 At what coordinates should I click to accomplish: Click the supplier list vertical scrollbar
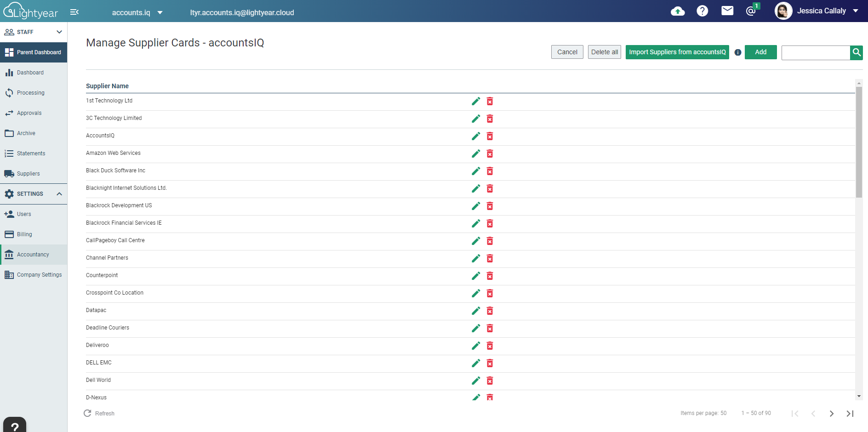859,142
